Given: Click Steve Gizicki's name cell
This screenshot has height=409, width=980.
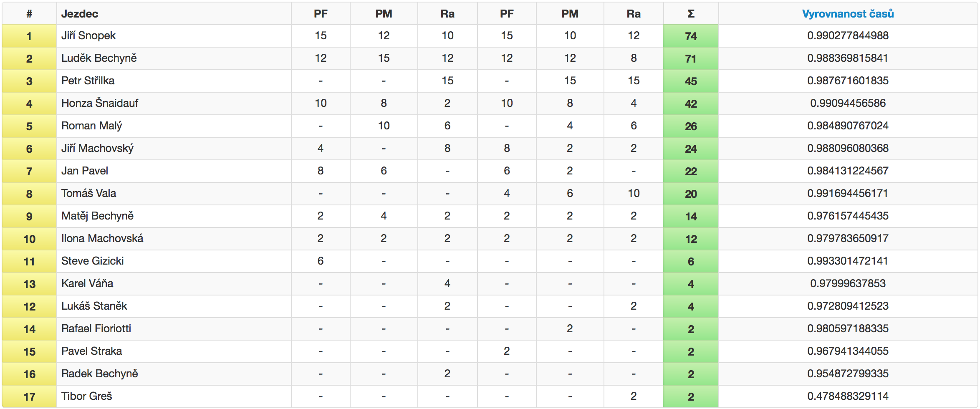Looking at the screenshot, I should [x=174, y=261].
